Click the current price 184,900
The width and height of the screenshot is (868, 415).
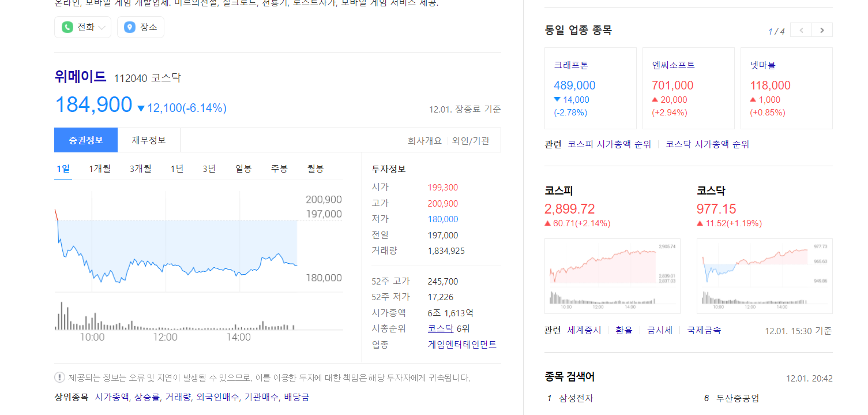(93, 105)
